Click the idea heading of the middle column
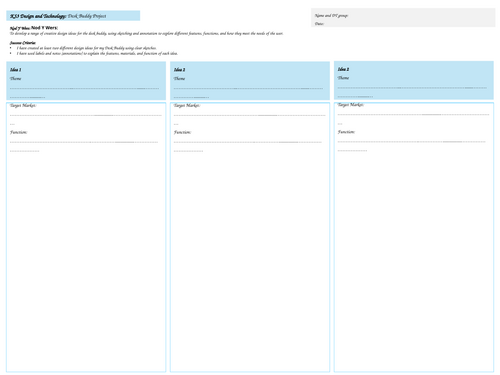Viewport: 500px width, 375px height. (x=179, y=70)
